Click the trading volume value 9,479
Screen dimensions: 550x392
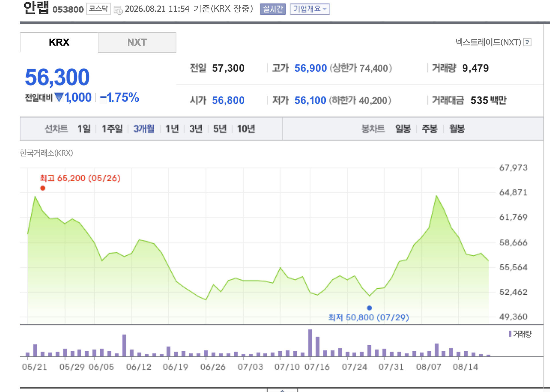click(x=476, y=68)
